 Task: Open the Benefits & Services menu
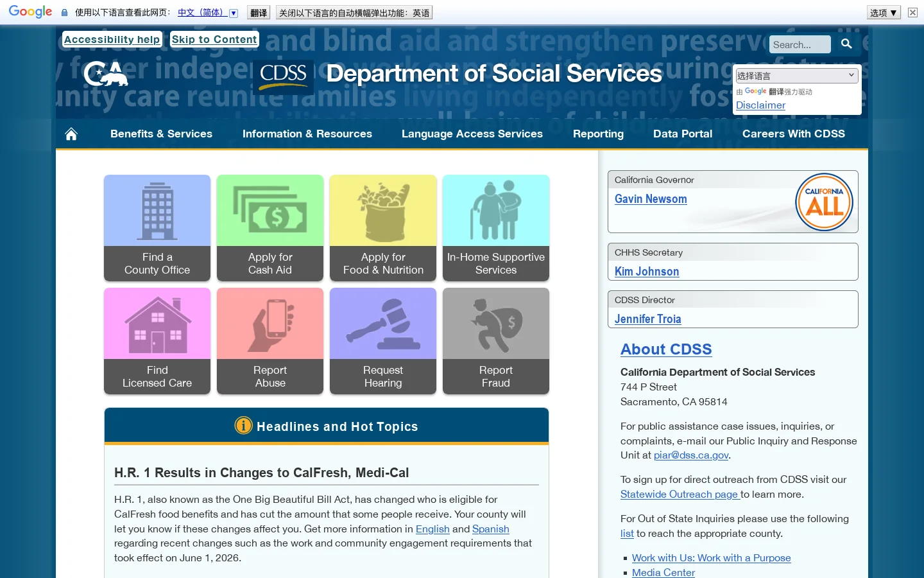[161, 134]
